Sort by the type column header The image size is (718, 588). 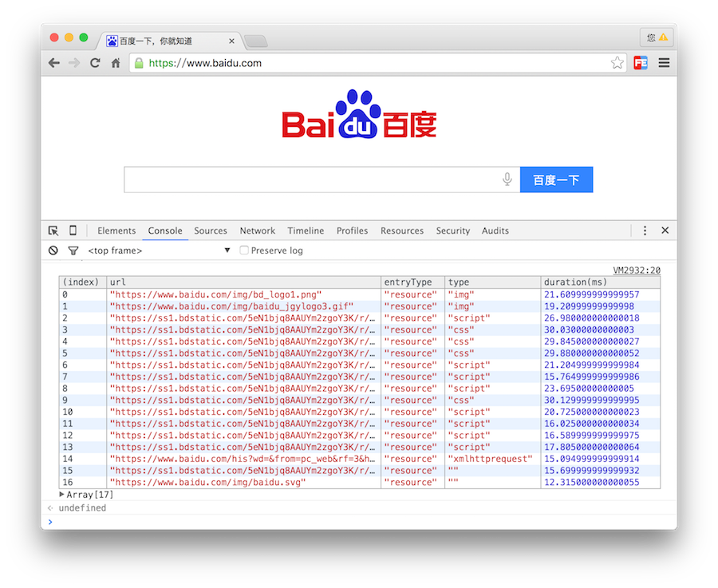pyautogui.click(x=493, y=282)
